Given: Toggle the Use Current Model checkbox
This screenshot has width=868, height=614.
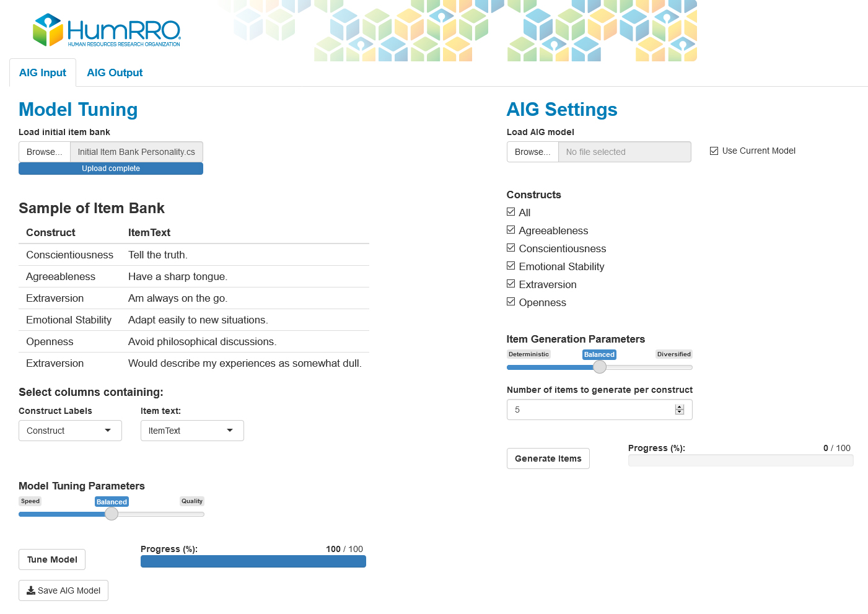Looking at the screenshot, I should pos(714,151).
